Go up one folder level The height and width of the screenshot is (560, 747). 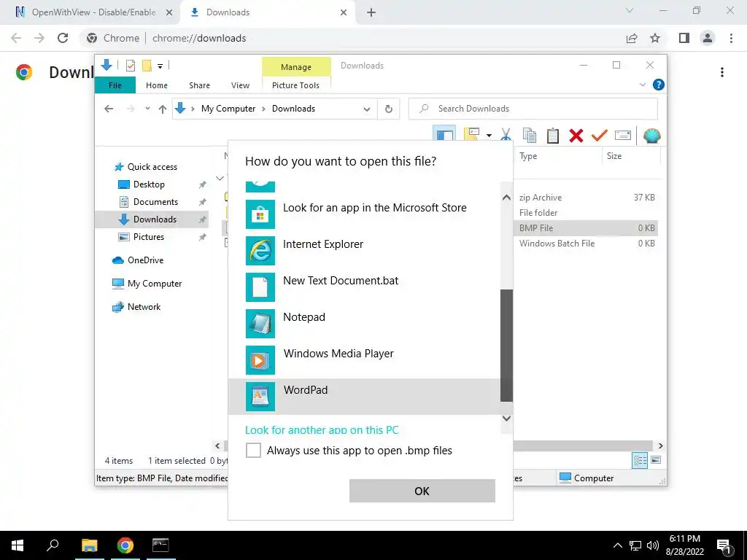[x=163, y=109]
